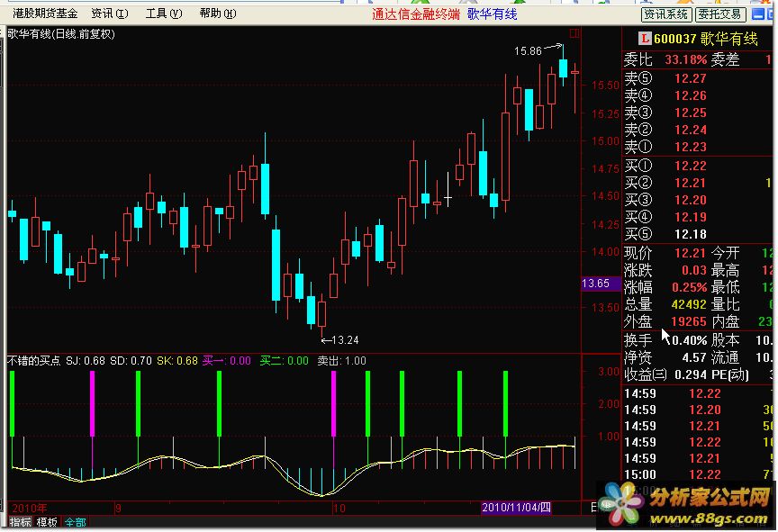
Task: Click the 涨幅 0.25% value
Action: [689, 287]
